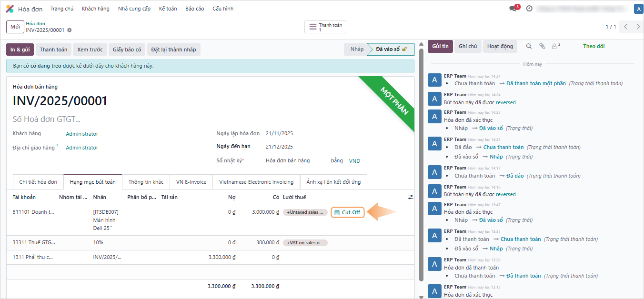644x299 pixels.
Task: Toggle the Theo dõi follow button
Action: coord(594,46)
